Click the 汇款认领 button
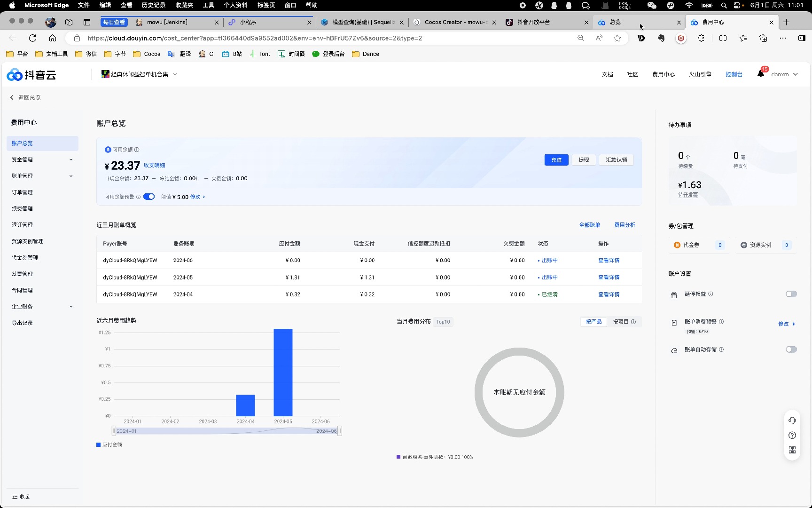This screenshot has width=812, height=508. coord(616,160)
